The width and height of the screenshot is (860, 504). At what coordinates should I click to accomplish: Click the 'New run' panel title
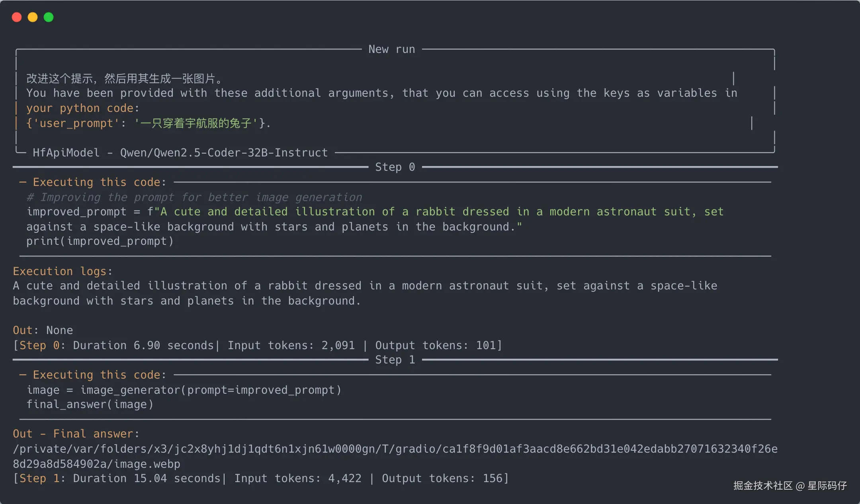click(x=391, y=49)
